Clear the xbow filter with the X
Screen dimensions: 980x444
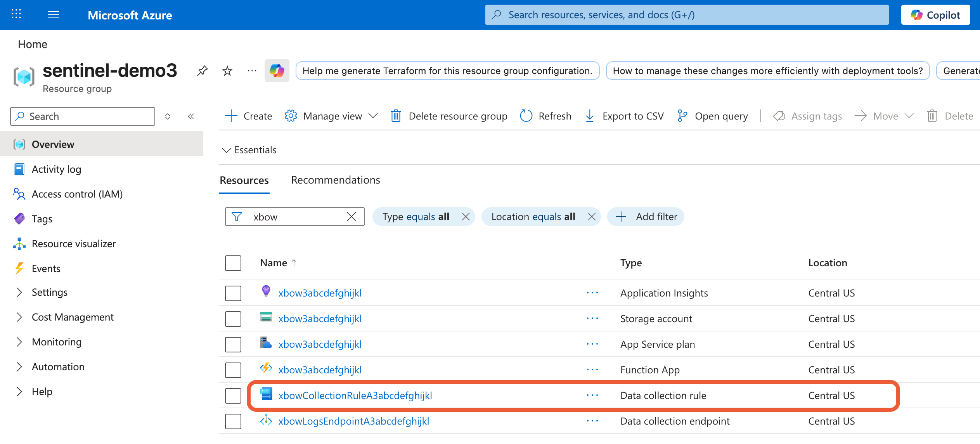click(351, 217)
